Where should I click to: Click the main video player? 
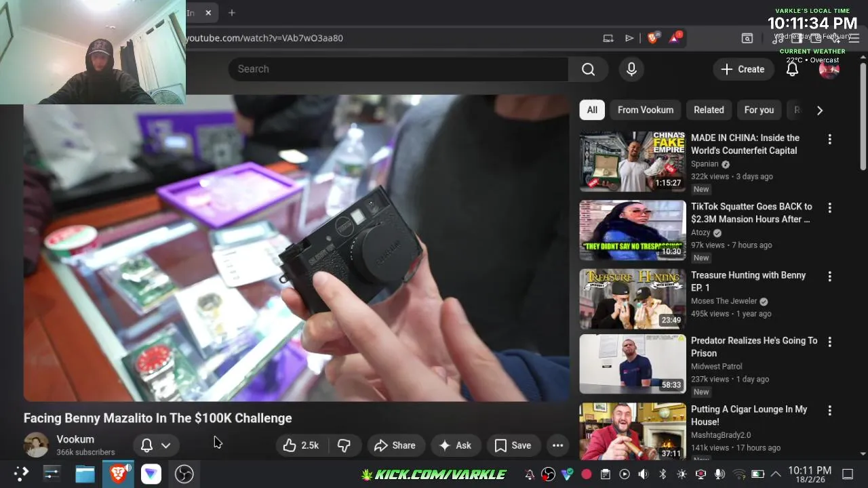296,248
